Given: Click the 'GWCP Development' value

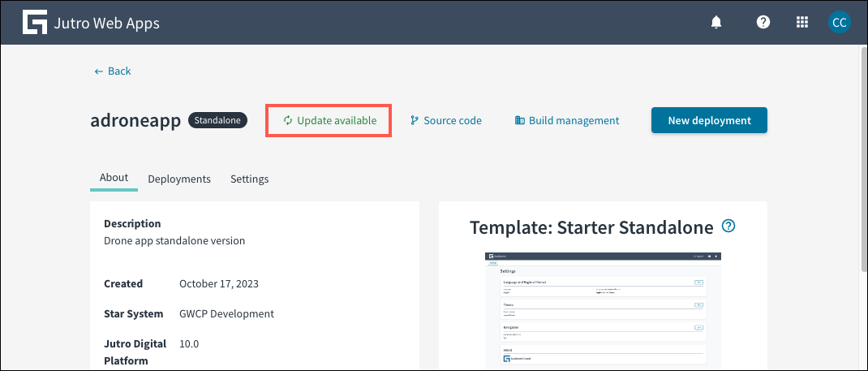Looking at the screenshot, I should click(227, 313).
